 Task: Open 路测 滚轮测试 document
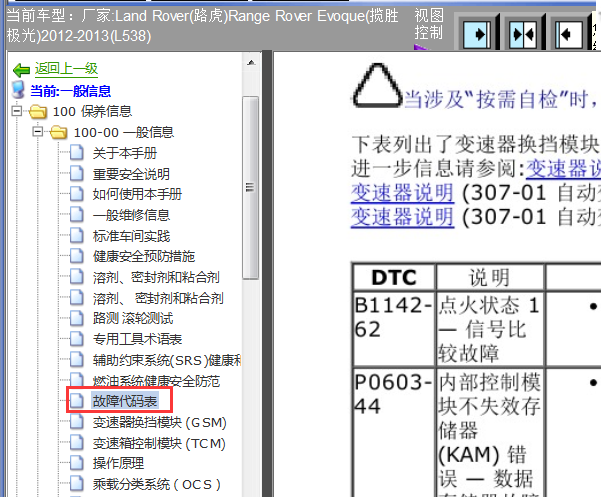(x=133, y=318)
